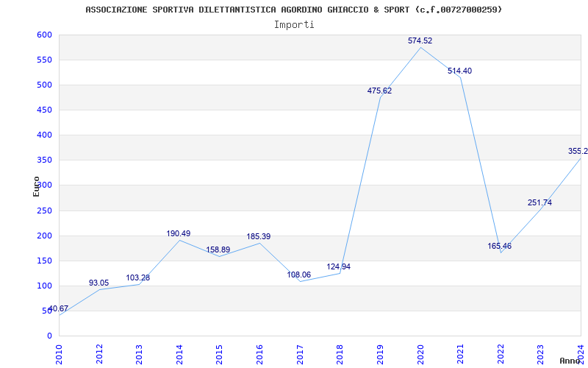The height and width of the screenshot is (368, 588).
Task: Click the 0 y-axis tick label
Action: [x=49, y=336]
